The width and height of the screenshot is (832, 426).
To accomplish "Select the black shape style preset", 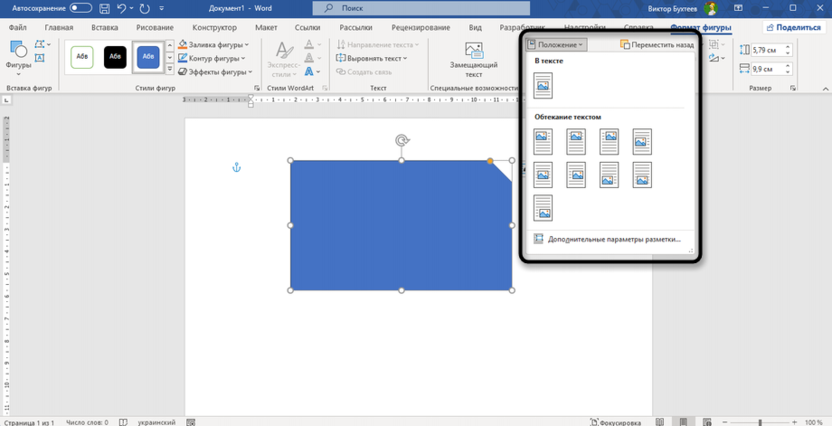I will [115, 58].
